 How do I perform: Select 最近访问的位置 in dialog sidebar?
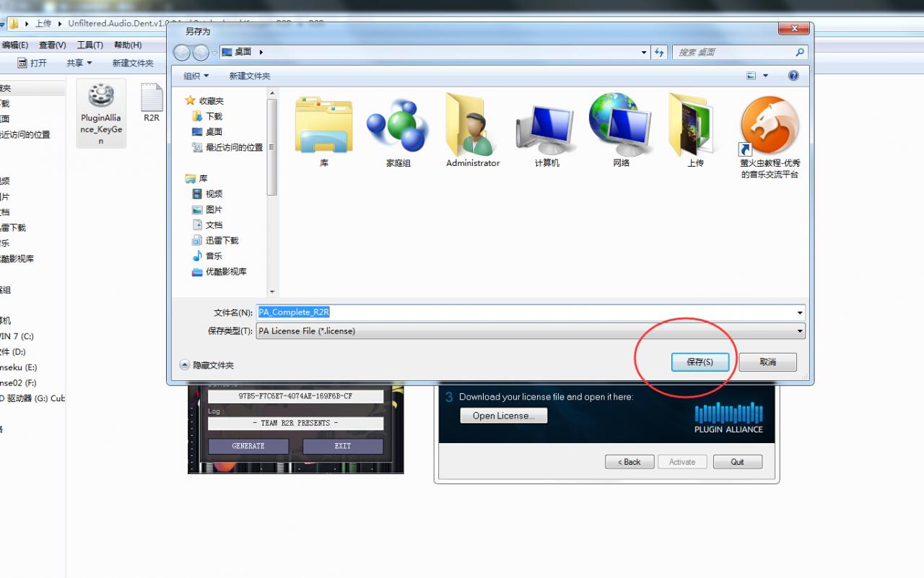point(227,147)
